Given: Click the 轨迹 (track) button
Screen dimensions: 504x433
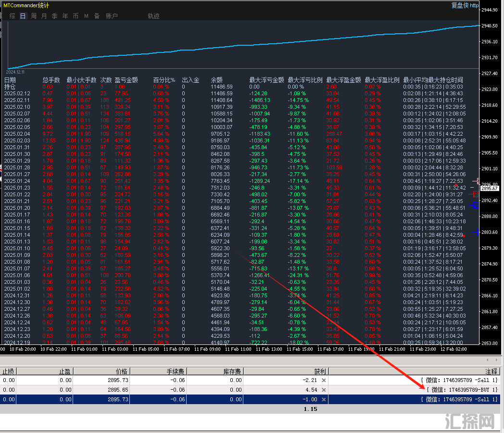Looking at the screenshot, I should (153, 16).
